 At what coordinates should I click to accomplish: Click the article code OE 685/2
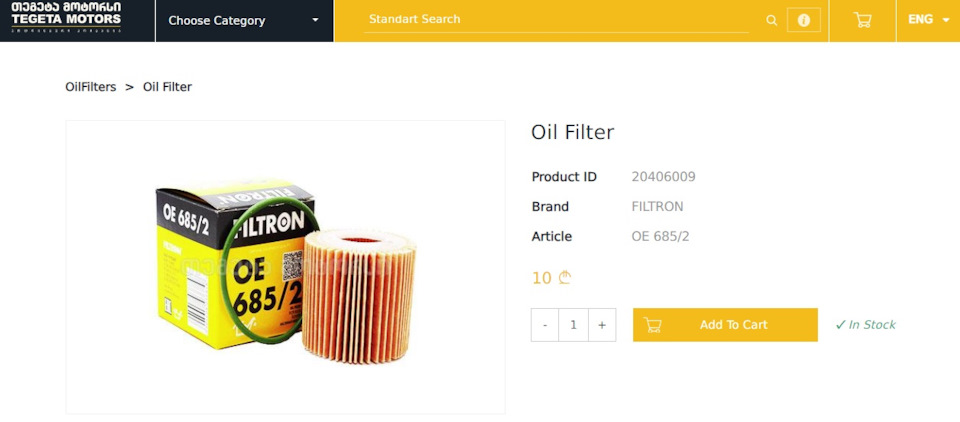pos(660,237)
